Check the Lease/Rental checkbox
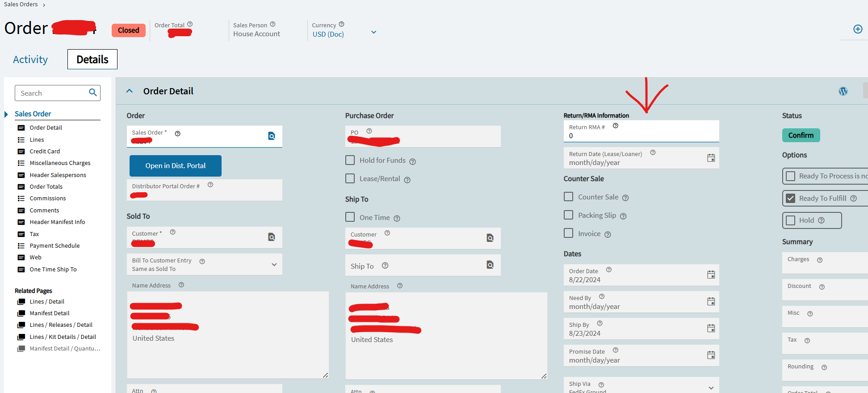The width and height of the screenshot is (868, 393). pyautogui.click(x=350, y=178)
